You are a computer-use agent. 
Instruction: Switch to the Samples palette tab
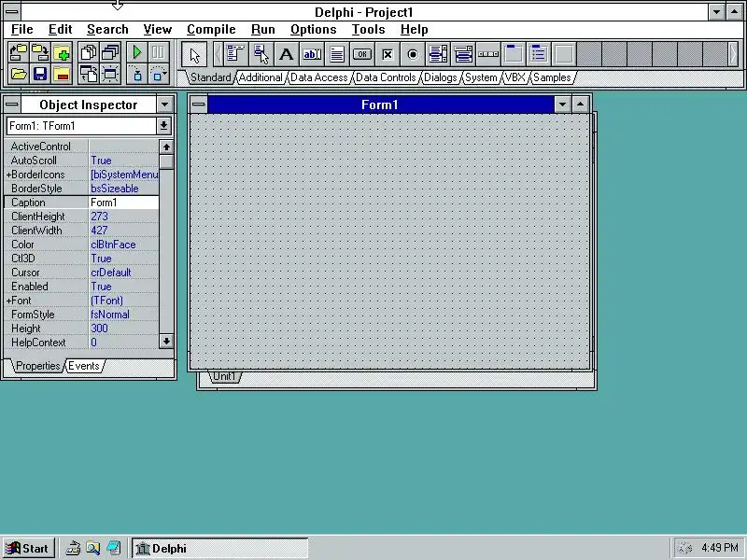(x=552, y=77)
